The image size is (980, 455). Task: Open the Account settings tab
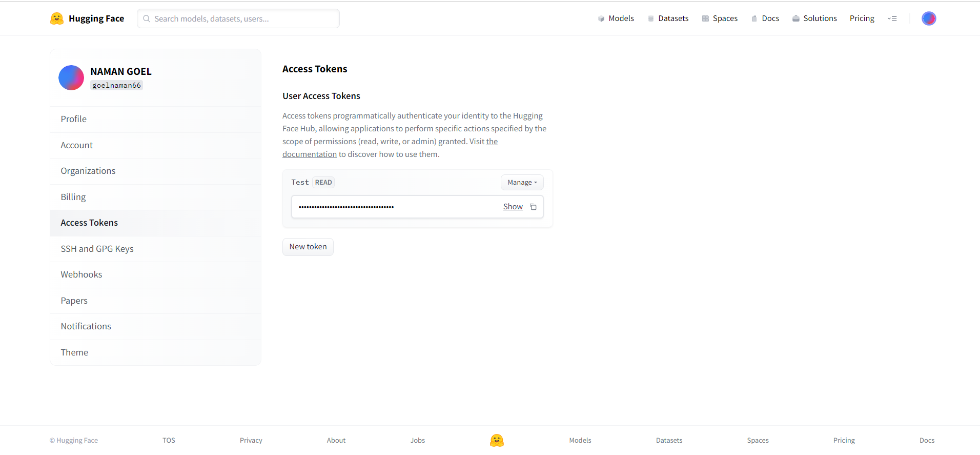pyautogui.click(x=156, y=145)
